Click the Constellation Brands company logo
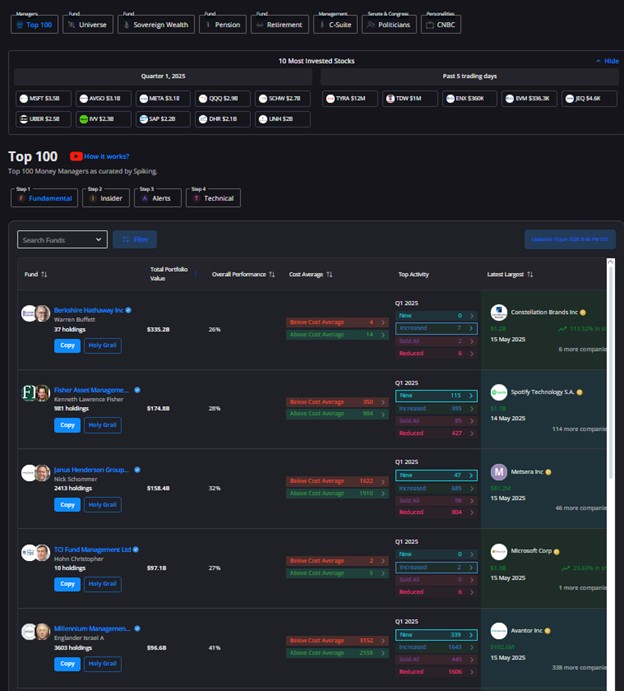Screen dimensions: 624x691 coord(499,312)
